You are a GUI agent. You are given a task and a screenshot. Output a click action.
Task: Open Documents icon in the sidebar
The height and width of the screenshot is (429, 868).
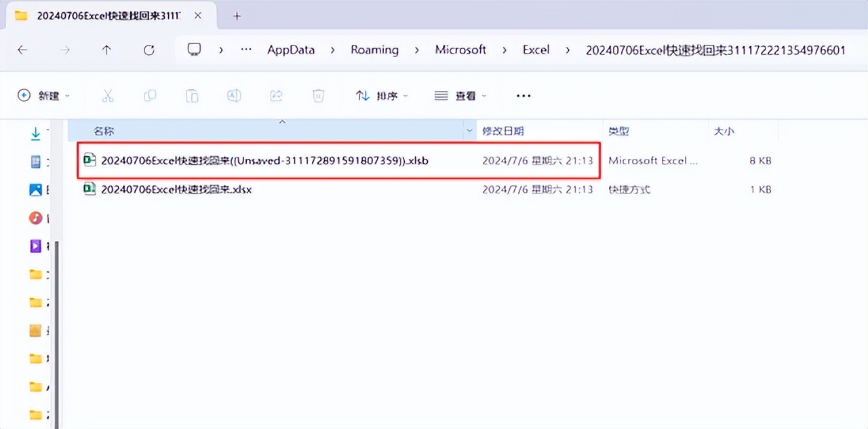point(36,162)
